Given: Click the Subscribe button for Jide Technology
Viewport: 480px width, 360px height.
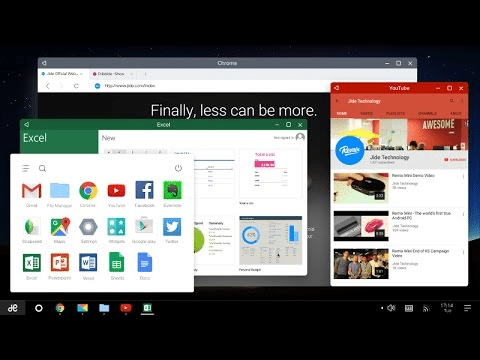Looking at the screenshot, I should pyautogui.click(x=455, y=160).
